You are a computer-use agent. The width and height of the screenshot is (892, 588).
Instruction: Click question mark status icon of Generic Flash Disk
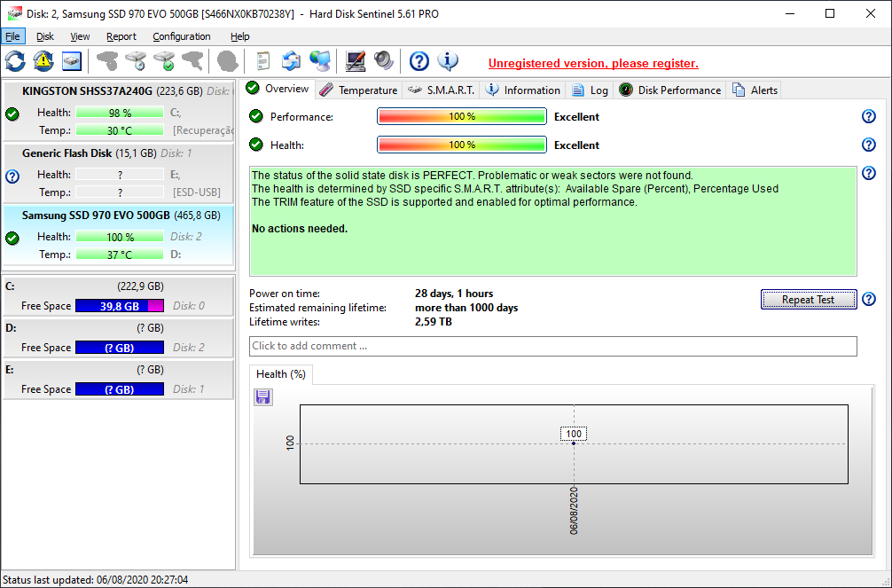pyautogui.click(x=12, y=176)
